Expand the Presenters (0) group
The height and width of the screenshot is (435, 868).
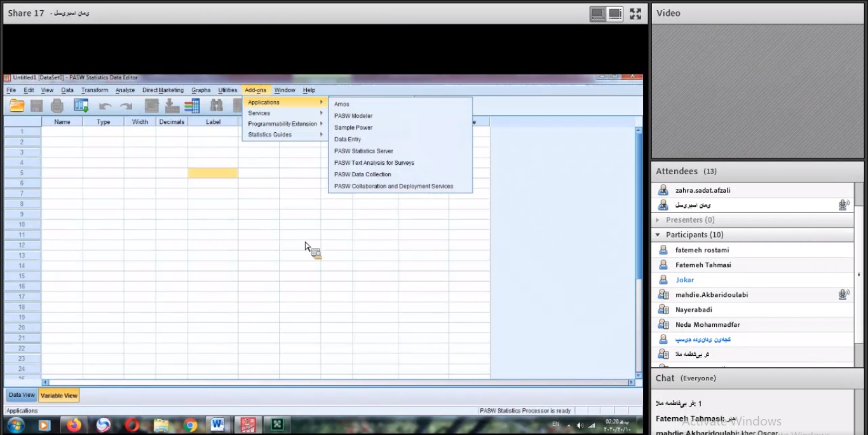pyautogui.click(x=658, y=220)
